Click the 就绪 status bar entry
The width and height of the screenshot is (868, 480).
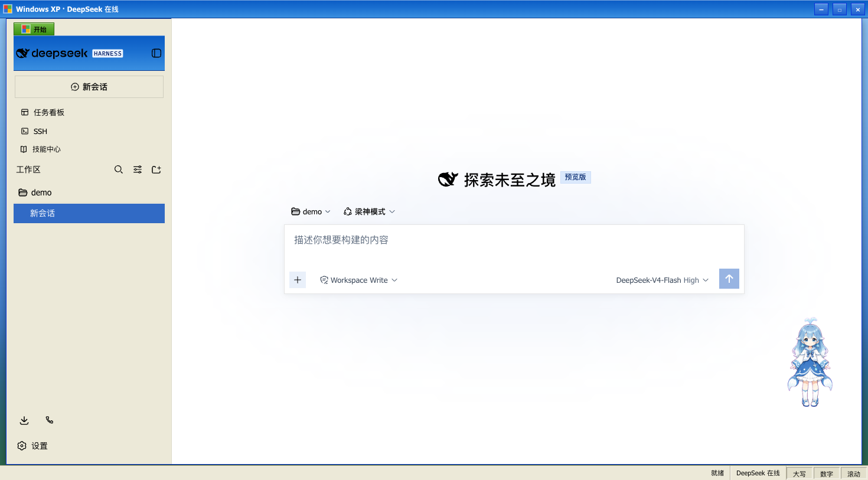click(x=717, y=473)
